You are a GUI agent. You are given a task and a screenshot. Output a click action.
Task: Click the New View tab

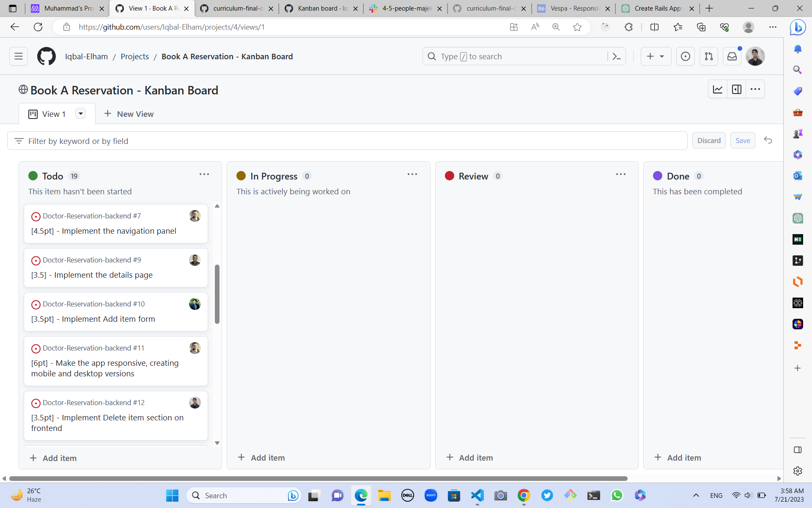129,113
